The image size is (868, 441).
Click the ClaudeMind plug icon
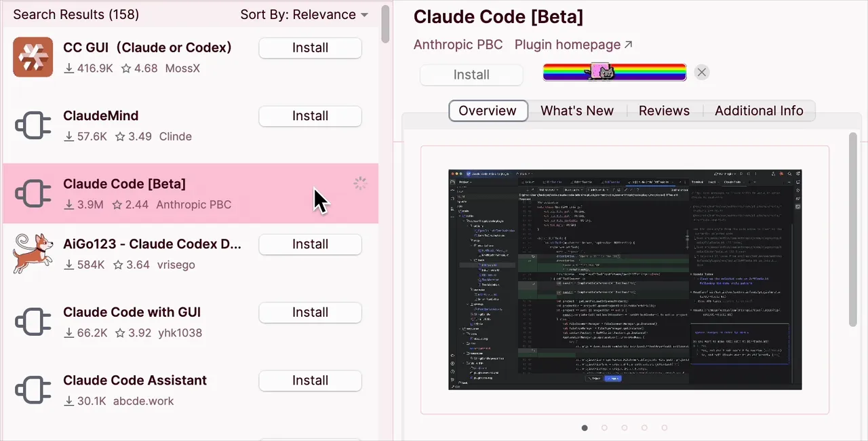click(x=33, y=126)
